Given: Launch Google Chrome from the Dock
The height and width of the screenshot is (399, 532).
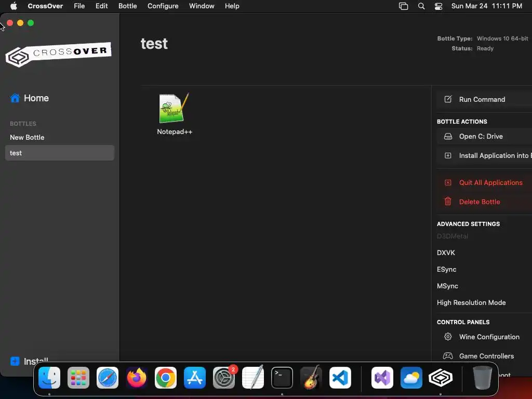Looking at the screenshot, I should [166, 377].
